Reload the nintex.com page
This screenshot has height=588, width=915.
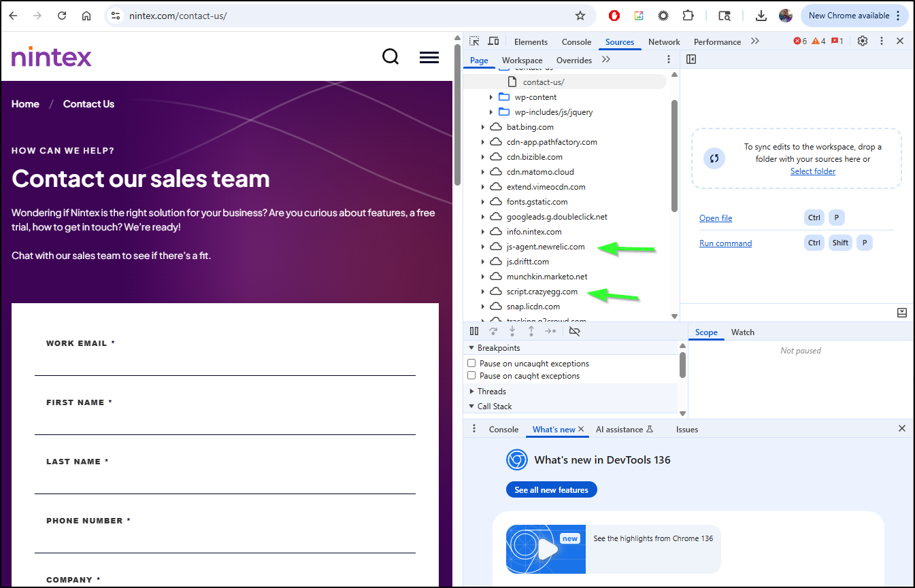point(62,16)
